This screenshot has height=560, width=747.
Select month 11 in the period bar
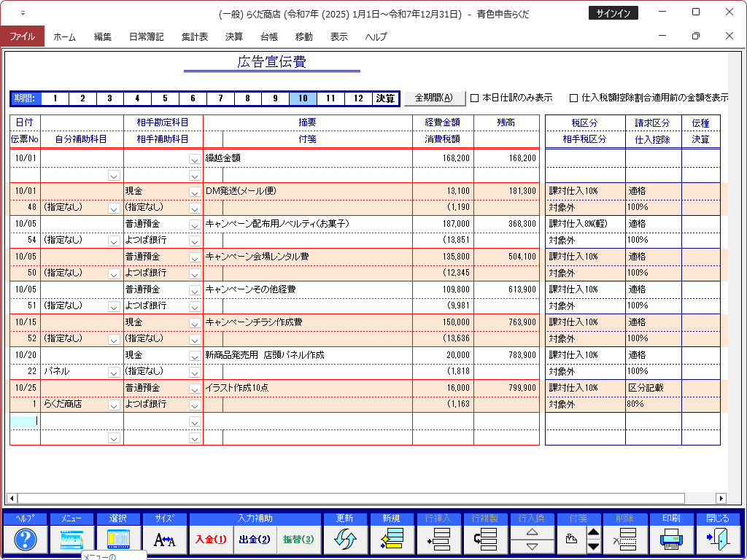[330, 98]
